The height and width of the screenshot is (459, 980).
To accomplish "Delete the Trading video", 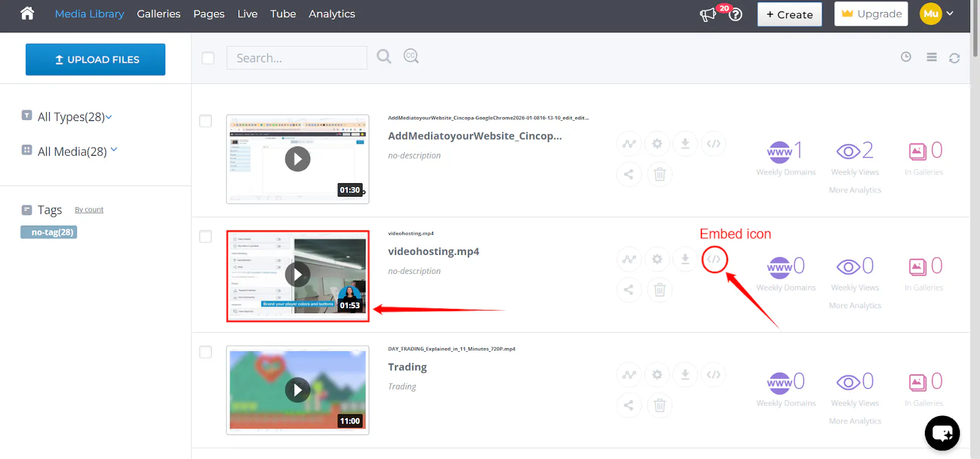I will [x=660, y=405].
